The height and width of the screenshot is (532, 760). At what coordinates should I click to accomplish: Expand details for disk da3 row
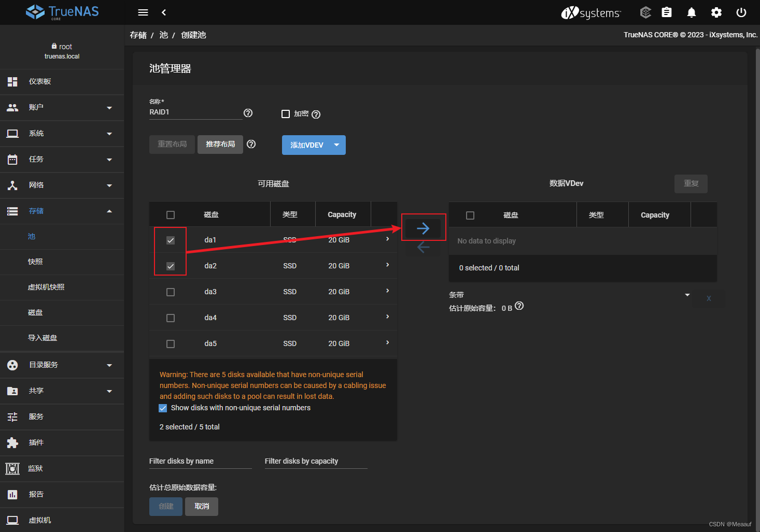(x=387, y=291)
